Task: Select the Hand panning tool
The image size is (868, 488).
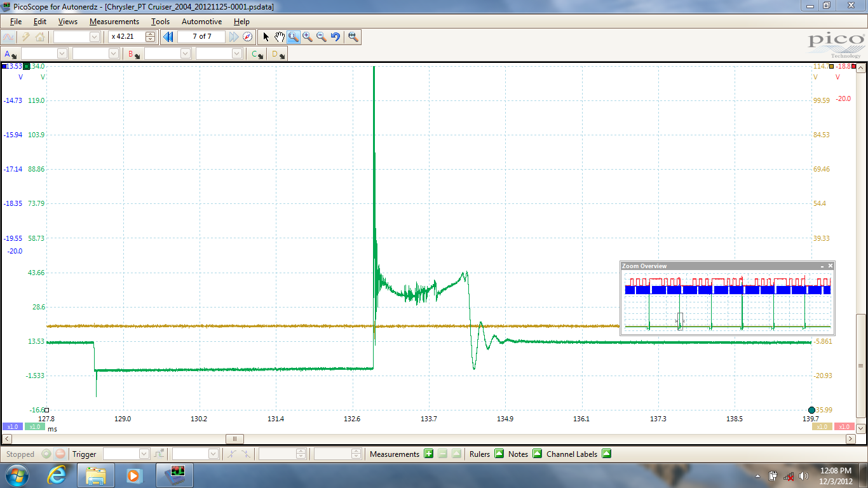Action: point(280,36)
